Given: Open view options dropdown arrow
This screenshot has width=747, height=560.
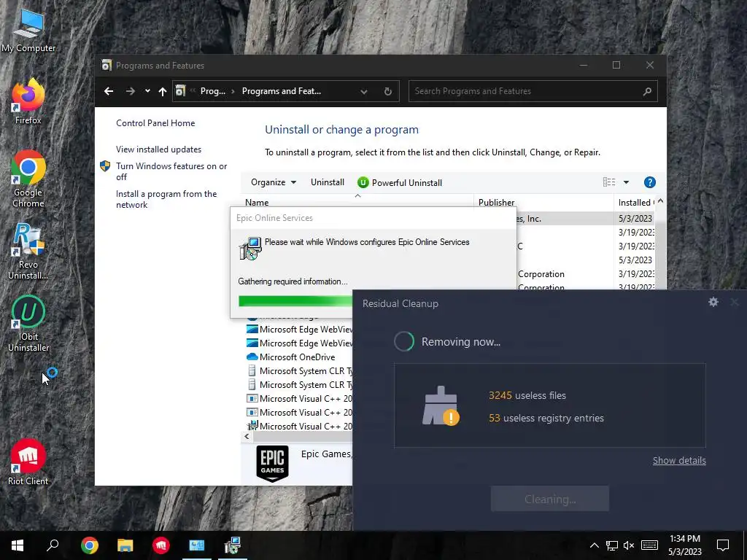Looking at the screenshot, I should [626, 182].
